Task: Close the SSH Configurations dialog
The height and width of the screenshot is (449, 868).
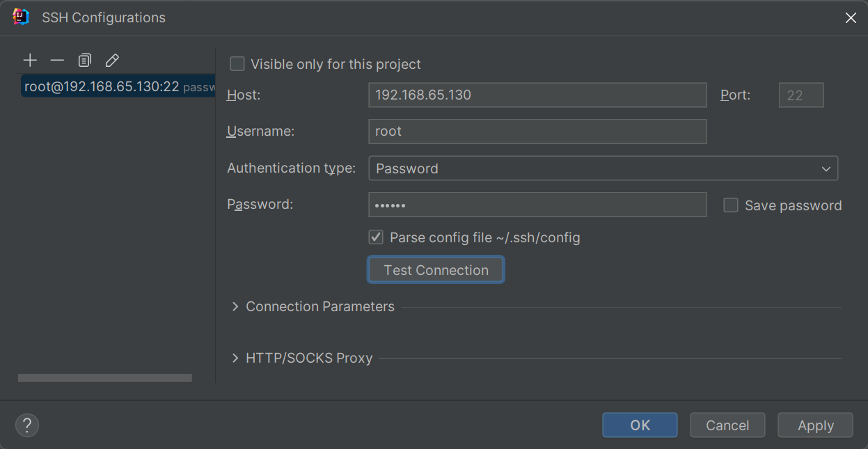Action: 851,18
